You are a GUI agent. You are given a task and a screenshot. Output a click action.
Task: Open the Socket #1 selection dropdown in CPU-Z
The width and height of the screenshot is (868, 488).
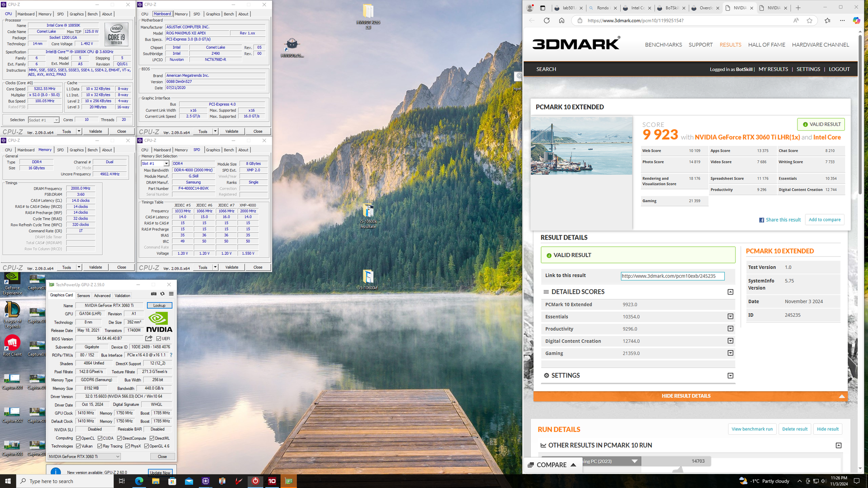pos(43,120)
